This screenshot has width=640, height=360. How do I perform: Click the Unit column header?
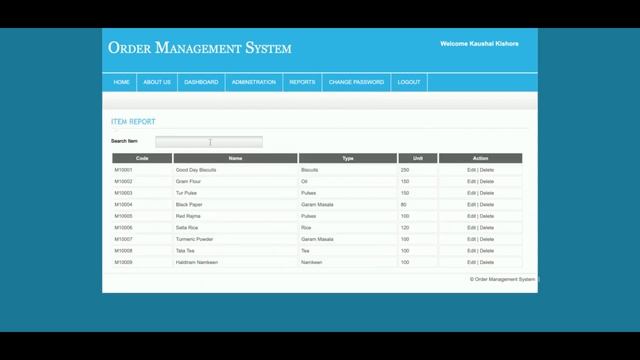pyautogui.click(x=418, y=158)
